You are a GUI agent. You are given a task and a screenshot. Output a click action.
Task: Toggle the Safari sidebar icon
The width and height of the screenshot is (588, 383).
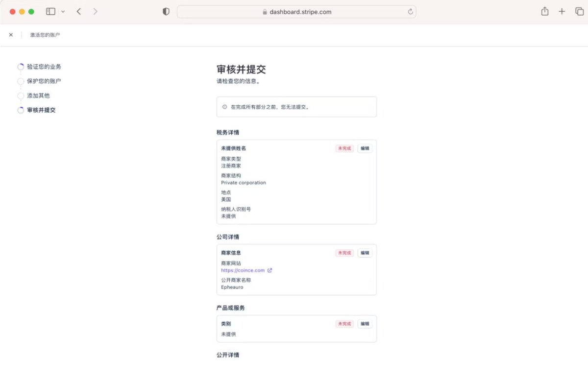coord(50,11)
